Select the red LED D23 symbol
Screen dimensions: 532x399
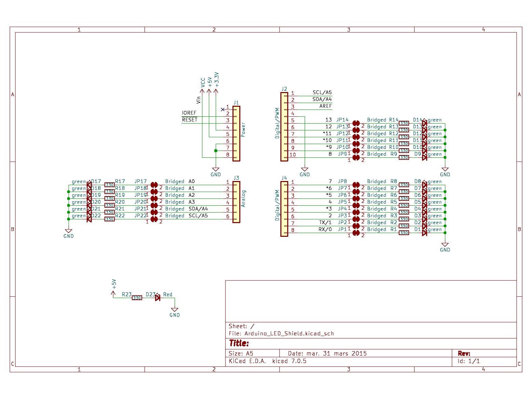pyautogui.click(x=157, y=298)
